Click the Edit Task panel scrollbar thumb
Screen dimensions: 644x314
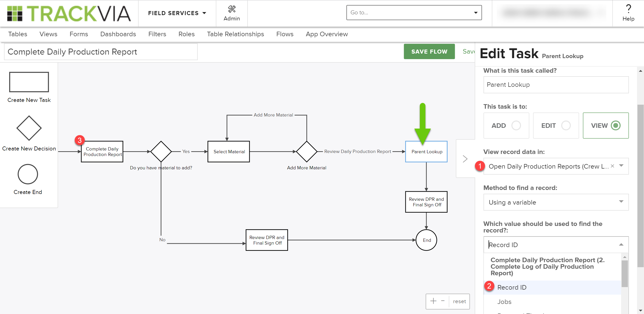point(641,186)
